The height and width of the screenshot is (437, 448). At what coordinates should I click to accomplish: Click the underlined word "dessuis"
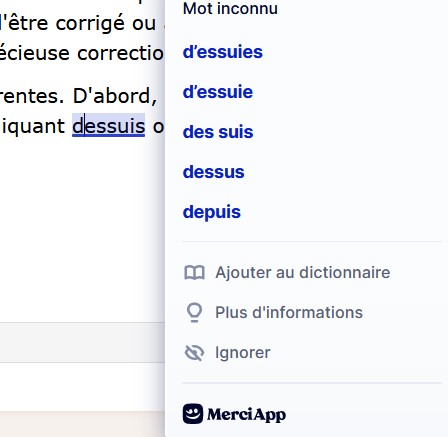(x=109, y=126)
